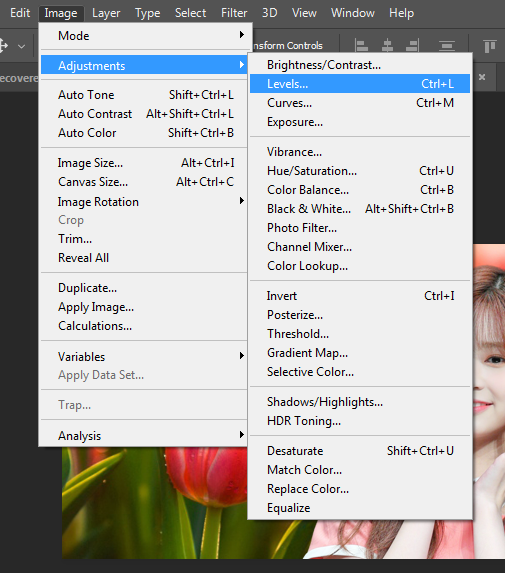This screenshot has height=573, width=505.
Task: Click Invert in adjustments list
Action: 360,296
